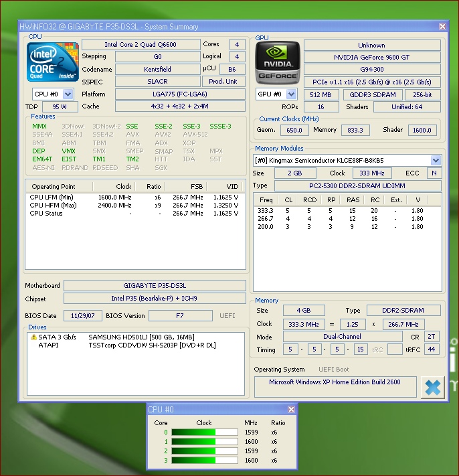
Task: Click the VMX feature label
Action: pyautogui.click(x=68, y=151)
